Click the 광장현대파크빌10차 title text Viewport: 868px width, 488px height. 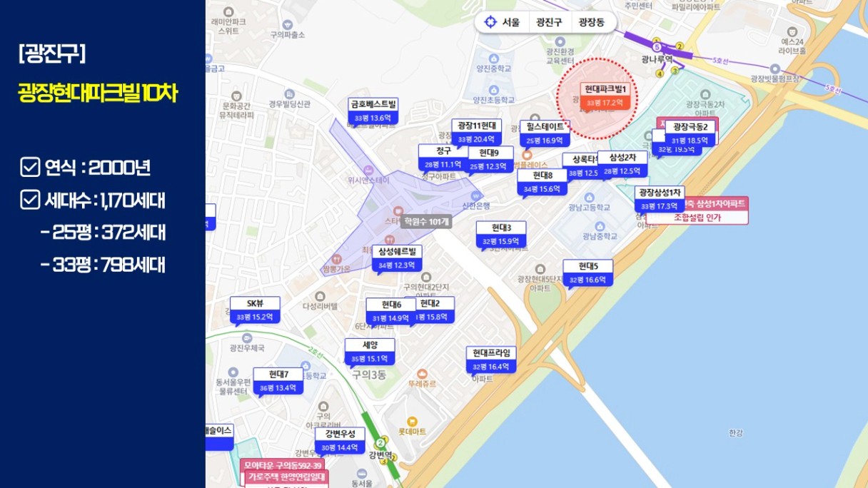tap(97, 93)
